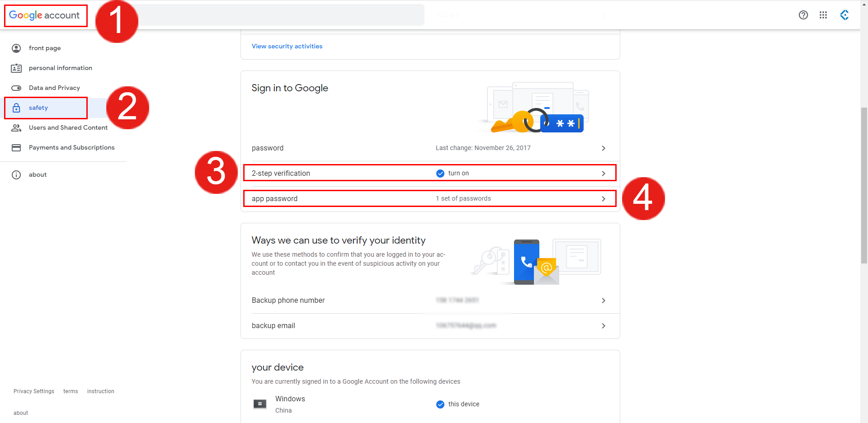
Task: Click the vertical page scrollbar
Action: [864, 185]
